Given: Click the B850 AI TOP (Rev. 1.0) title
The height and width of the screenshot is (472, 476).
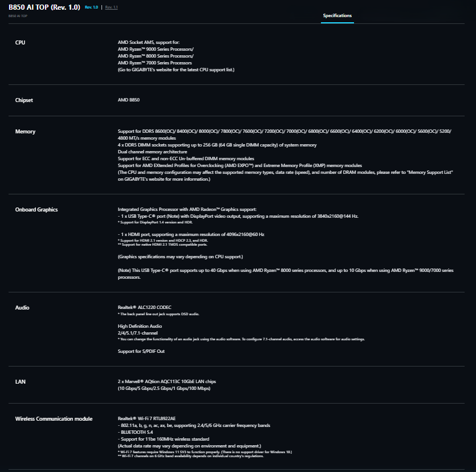Looking at the screenshot, I should click(44, 7).
